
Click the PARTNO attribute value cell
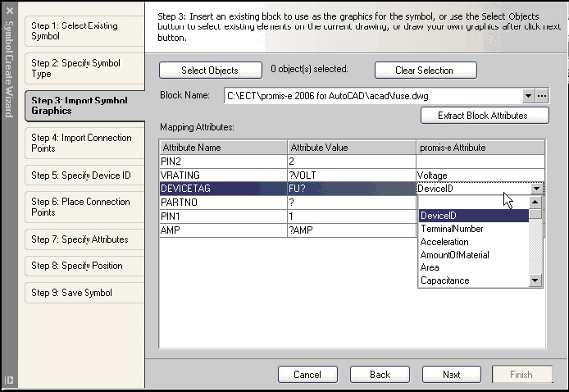351,202
